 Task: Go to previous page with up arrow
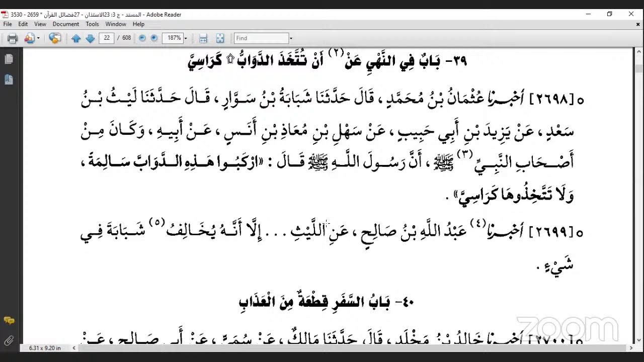point(76,38)
